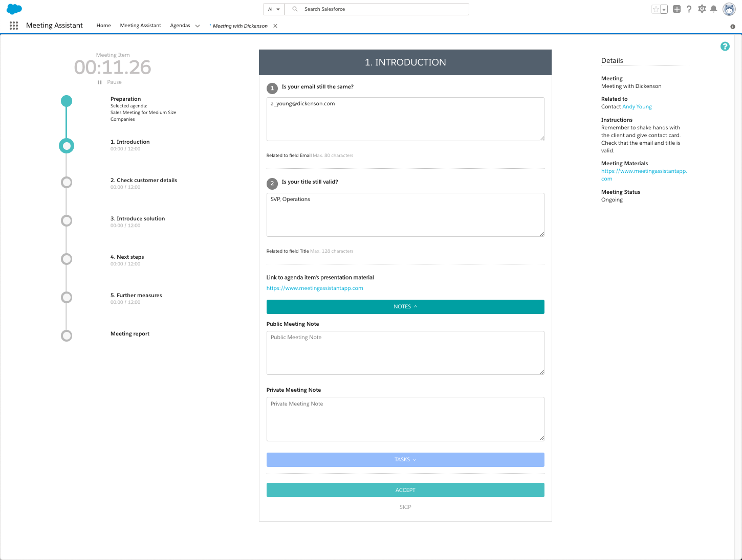The width and height of the screenshot is (742, 560).
Task: Expand the Agendas tab menu chevron
Action: point(198,26)
